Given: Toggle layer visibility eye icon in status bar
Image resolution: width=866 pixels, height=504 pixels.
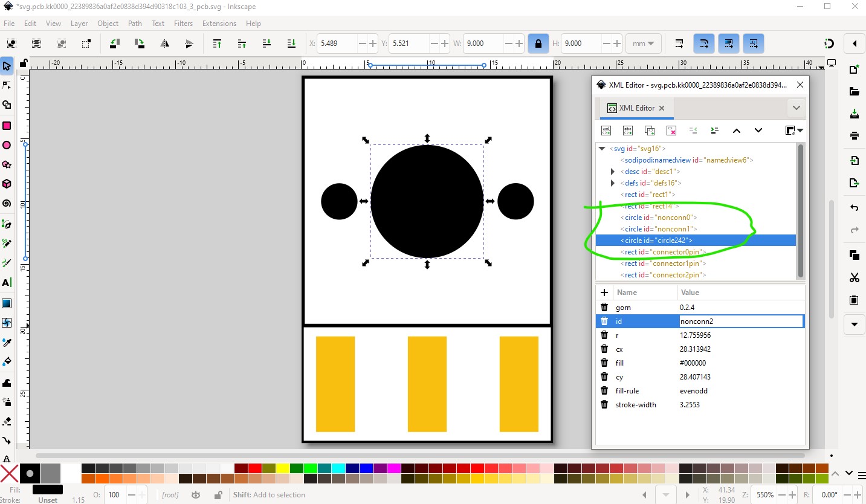Looking at the screenshot, I should 196,495.
